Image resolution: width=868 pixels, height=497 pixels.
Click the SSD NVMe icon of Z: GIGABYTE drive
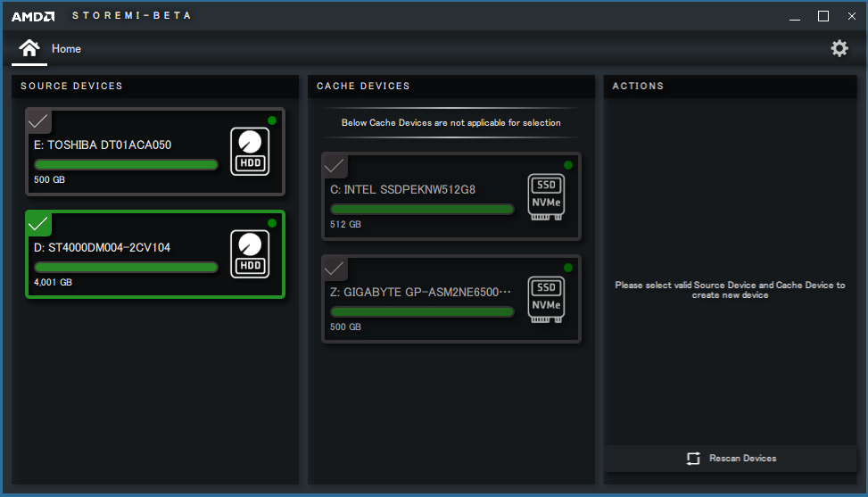[x=546, y=300]
